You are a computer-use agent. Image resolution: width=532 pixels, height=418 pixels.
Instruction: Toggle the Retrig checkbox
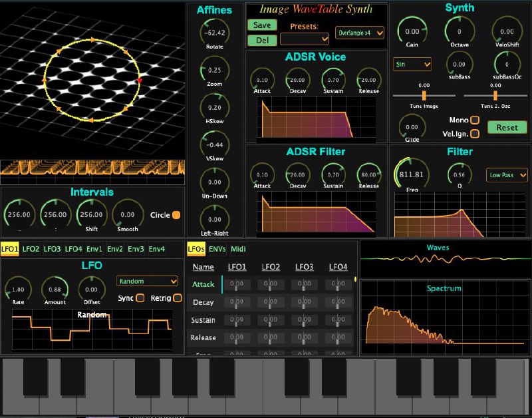coord(177,298)
